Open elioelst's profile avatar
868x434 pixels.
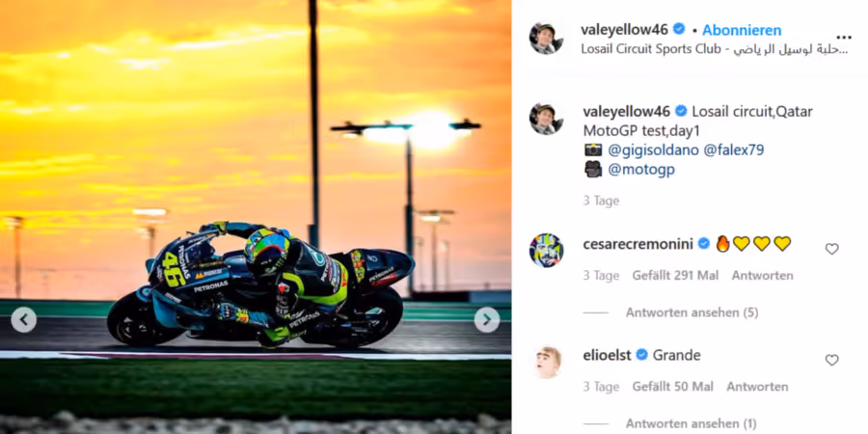coord(546,362)
